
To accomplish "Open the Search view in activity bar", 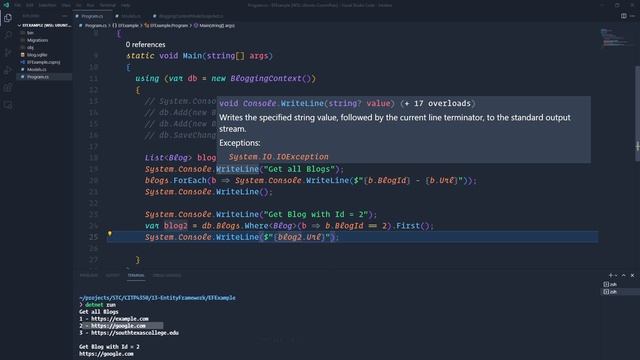I will coord(8,35).
